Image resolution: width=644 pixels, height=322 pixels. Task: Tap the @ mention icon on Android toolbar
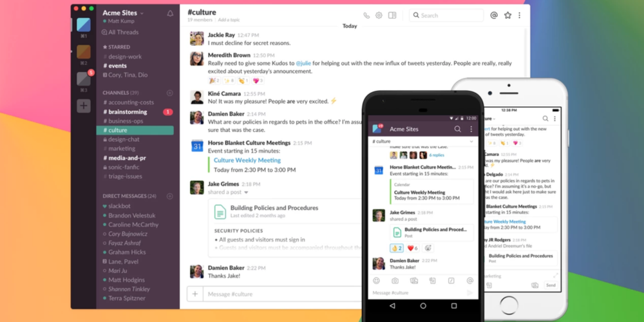pyautogui.click(x=470, y=281)
